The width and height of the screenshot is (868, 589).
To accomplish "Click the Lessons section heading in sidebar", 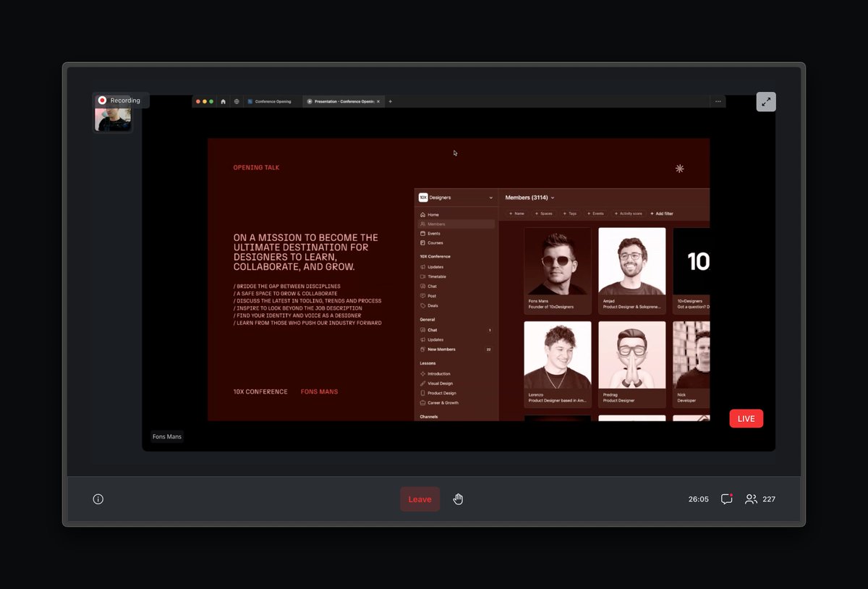I will point(427,363).
